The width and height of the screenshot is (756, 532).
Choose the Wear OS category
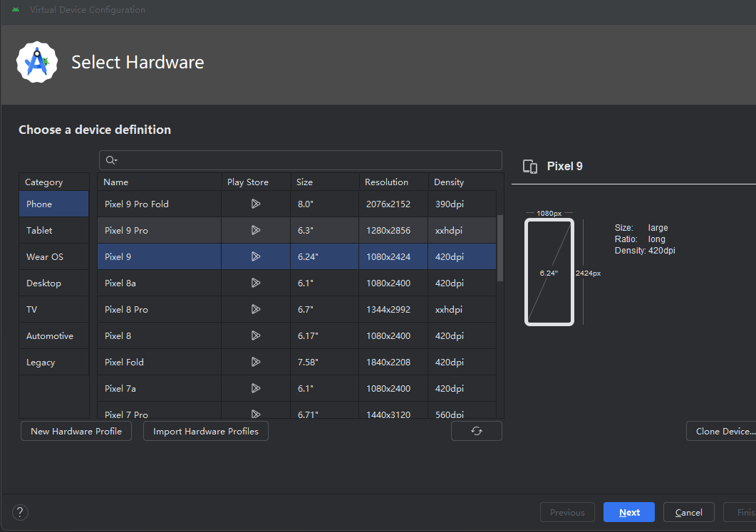coord(45,257)
